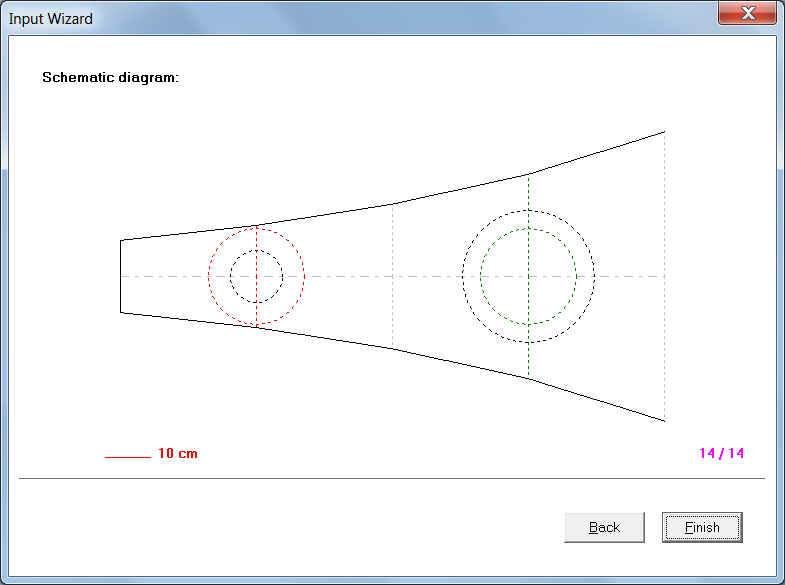785x585 pixels.
Task: Click the "Input Wizard" window title
Action: [x=51, y=19]
